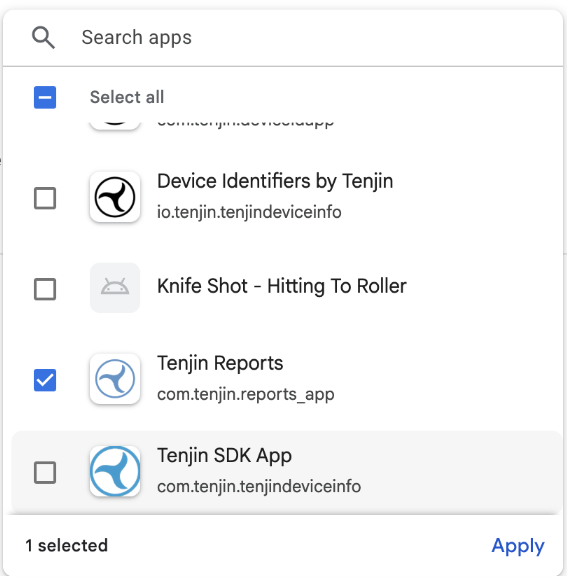Uncheck the Tenjin Reports checkbox
Screen dimensions: 567x577
(x=45, y=380)
